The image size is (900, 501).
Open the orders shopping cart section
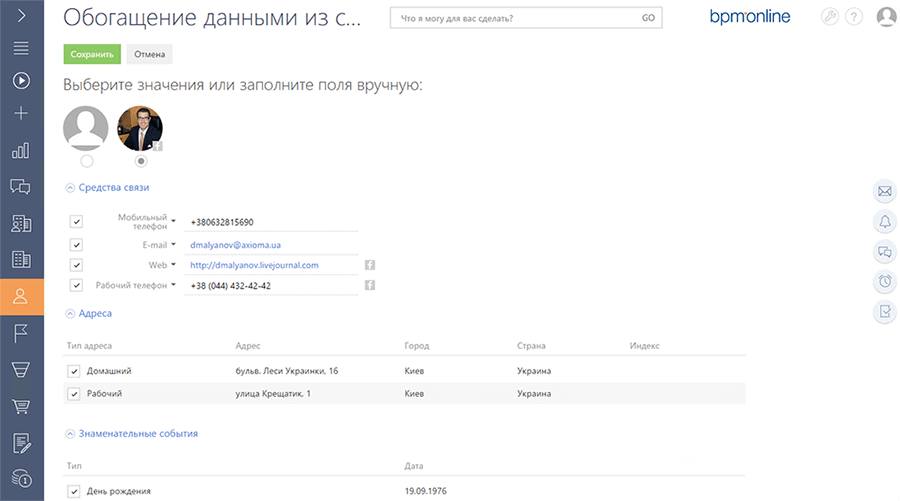tap(21, 406)
